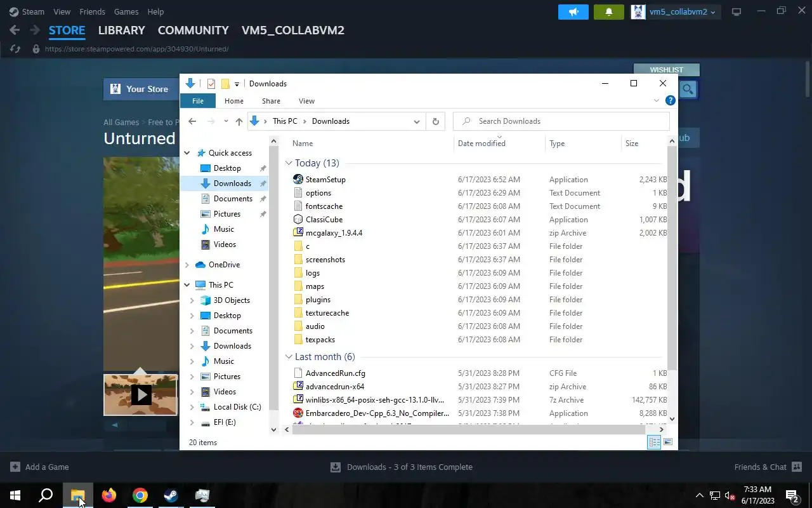This screenshot has height=508, width=812.
Task: Open Steam Downloads status link
Action: pyautogui.click(x=402, y=467)
